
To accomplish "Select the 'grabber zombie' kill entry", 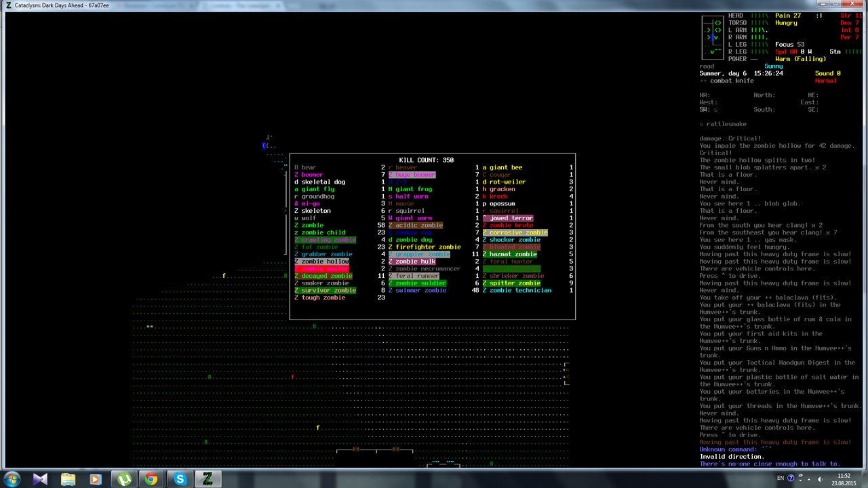I will pyautogui.click(x=323, y=254).
